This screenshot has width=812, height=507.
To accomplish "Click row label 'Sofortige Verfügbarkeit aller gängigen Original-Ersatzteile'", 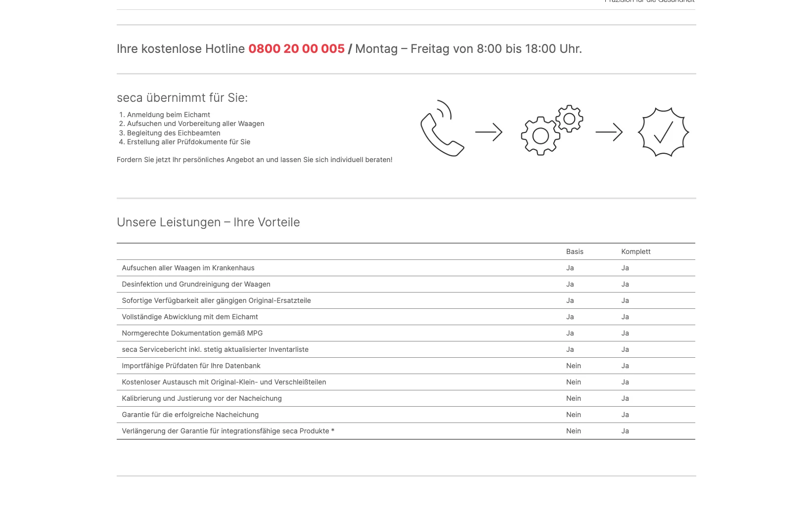I will pyautogui.click(x=216, y=300).
